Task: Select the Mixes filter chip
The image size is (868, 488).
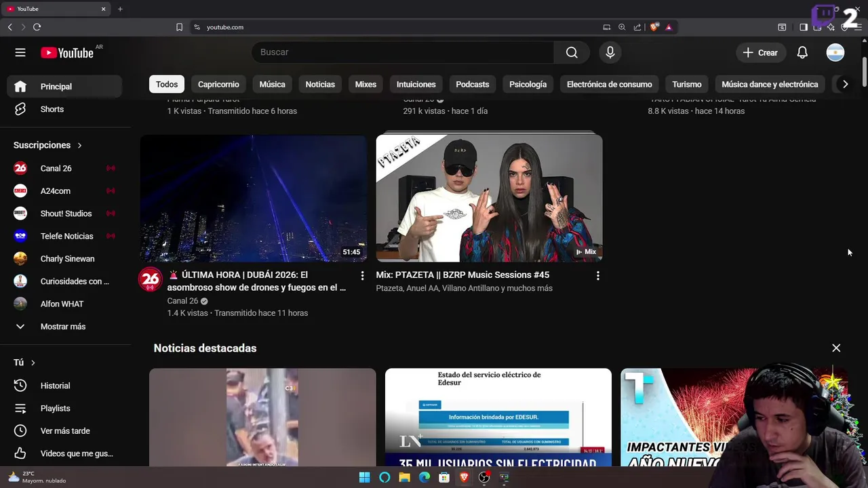Action: point(366,84)
